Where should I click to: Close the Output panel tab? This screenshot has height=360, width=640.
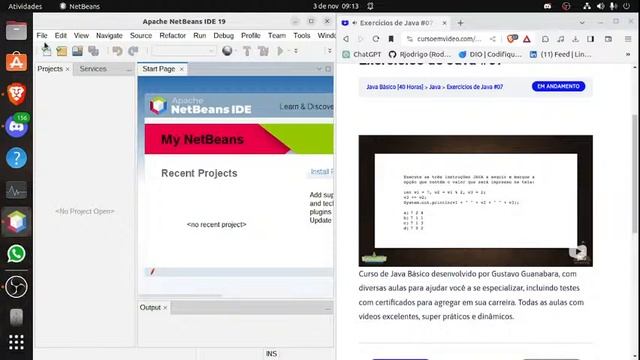click(165, 308)
